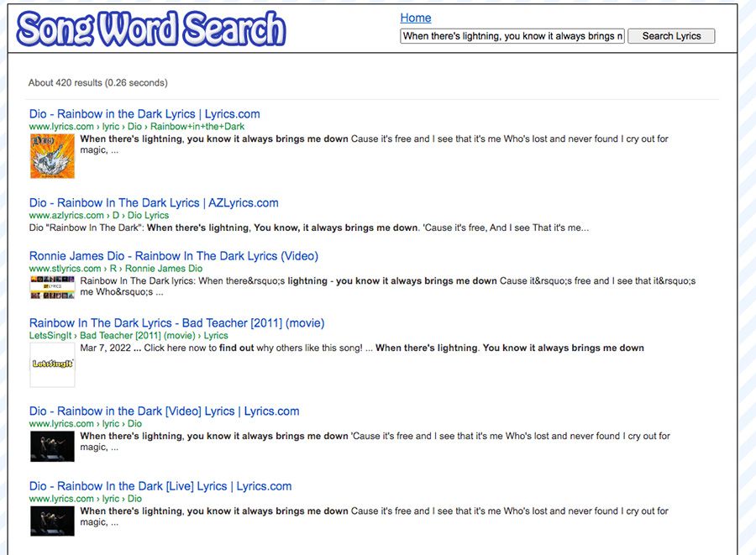Click the thumbnail beside the [Video] result
756x555 pixels.
pos(52,446)
